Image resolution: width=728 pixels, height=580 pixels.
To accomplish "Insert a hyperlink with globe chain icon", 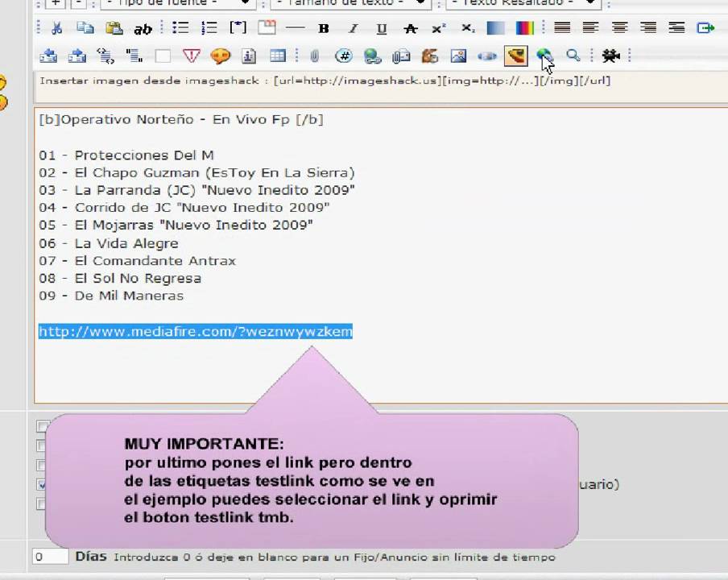I will (372, 56).
